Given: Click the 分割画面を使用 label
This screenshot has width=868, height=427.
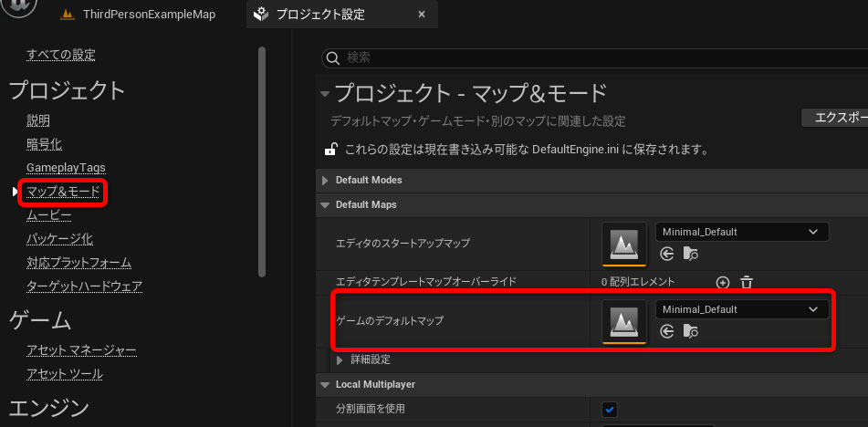Looking at the screenshot, I should [371, 410].
